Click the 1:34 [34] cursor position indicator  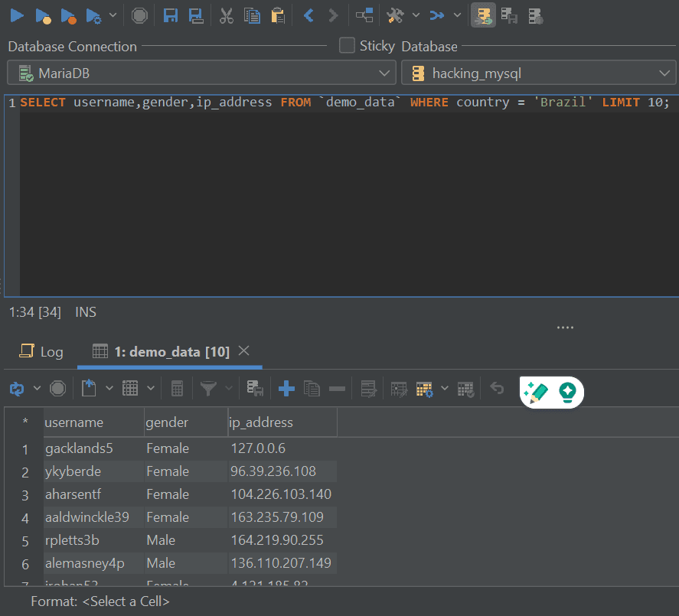[x=35, y=312]
